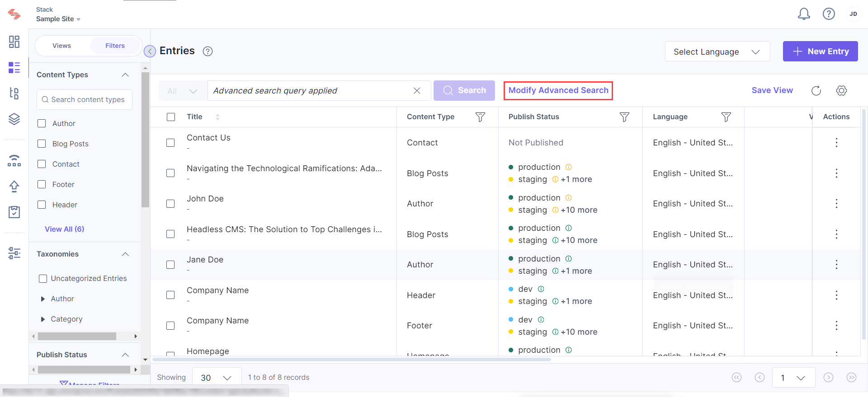The width and height of the screenshot is (868, 397).
Task: Focus the Search content types field
Action: point(85,100)
